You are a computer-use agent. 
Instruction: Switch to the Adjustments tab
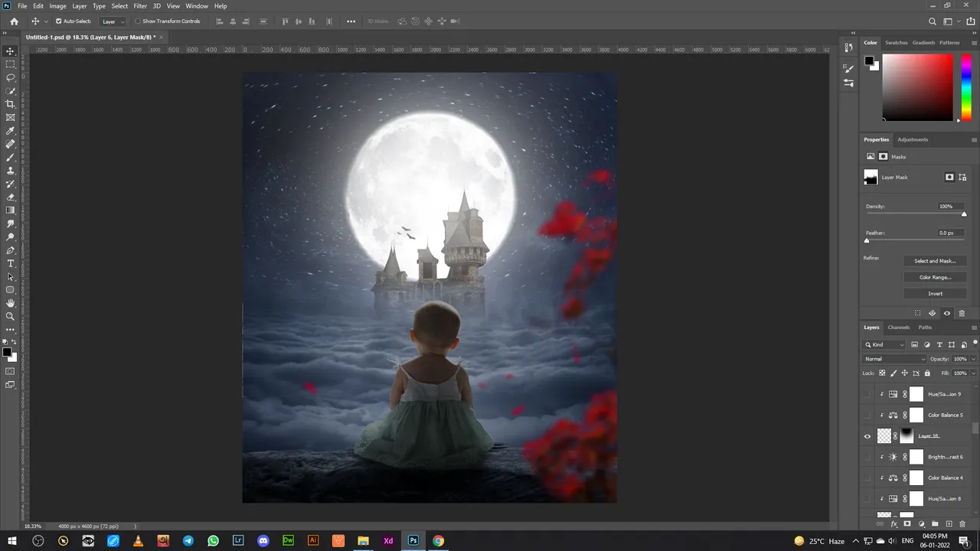[913, 140]
